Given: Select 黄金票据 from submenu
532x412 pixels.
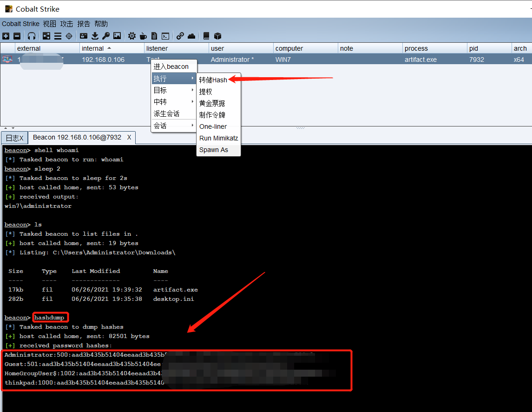Looking at the screenshot, I should point(218,103).
